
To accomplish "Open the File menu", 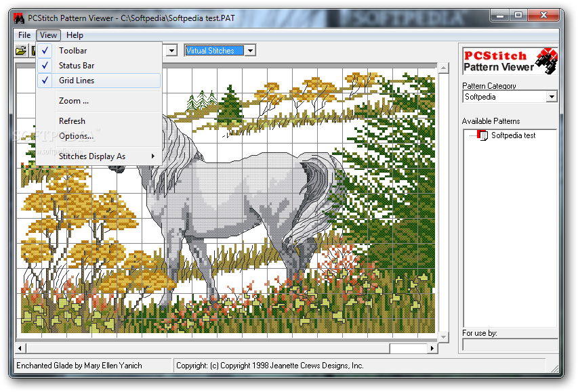I will (24, 35).
